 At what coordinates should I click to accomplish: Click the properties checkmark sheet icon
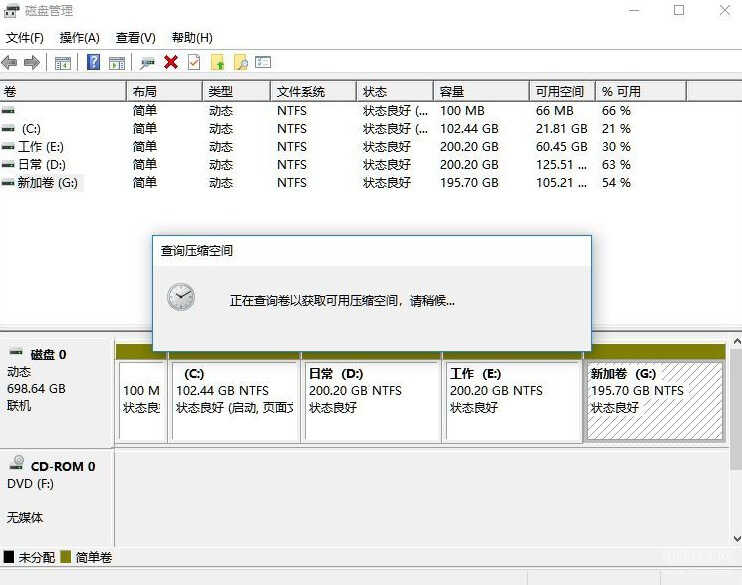pyautogui.click(x=194, y=62)
